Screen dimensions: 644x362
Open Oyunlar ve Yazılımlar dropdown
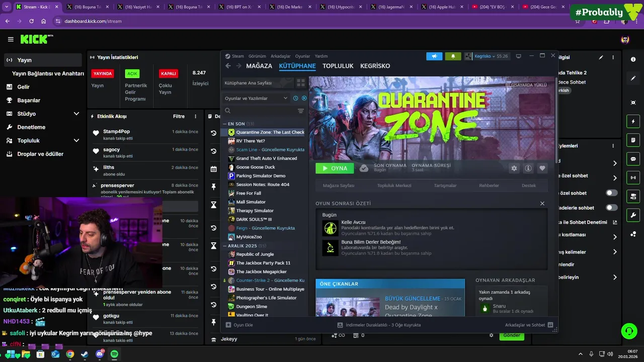pos(256,98)
